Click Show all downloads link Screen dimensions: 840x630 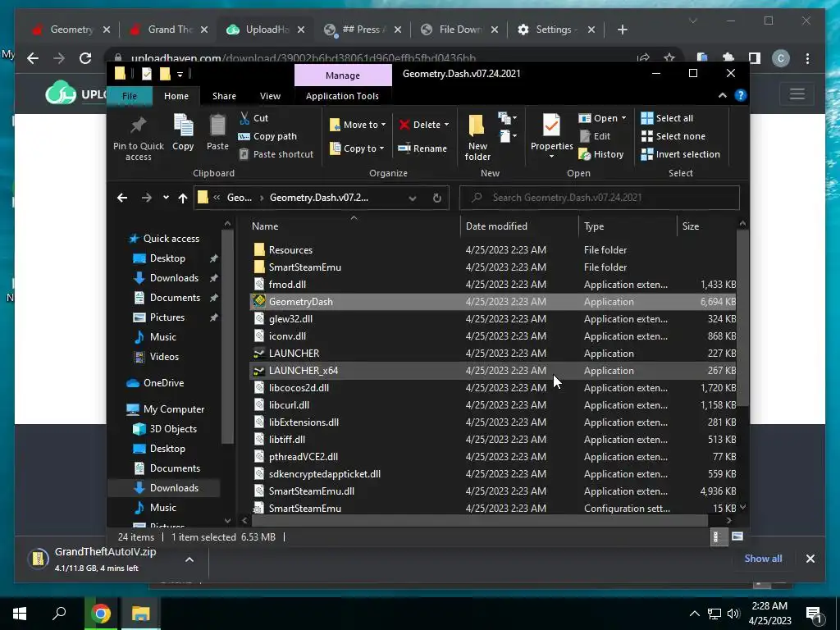pos(763,558)
